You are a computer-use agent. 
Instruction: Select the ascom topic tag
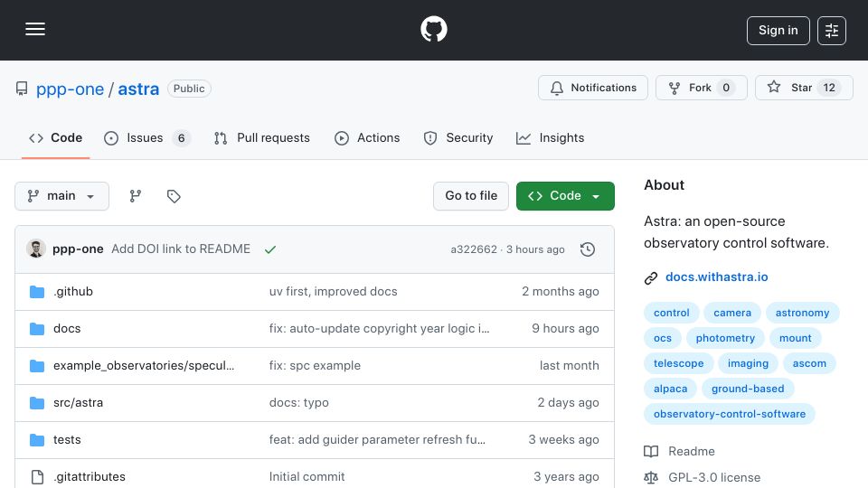pyautogui.click(x=809, y=363)
